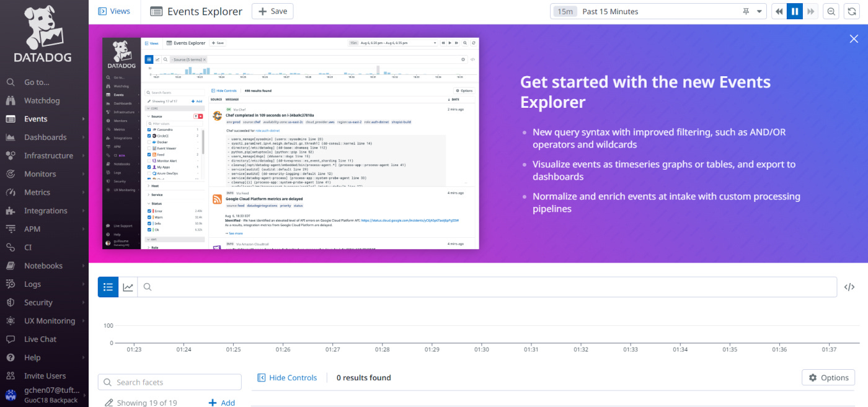Click into the Search facets field
Screen dimensions: 868x407
pyautogui.click(x=169, y=382)
